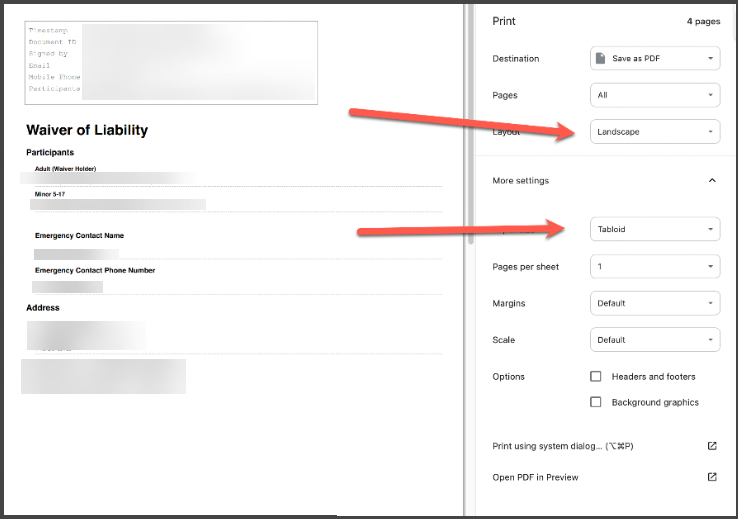Image resolution: width=738 pixels, height=519 pixels.
Task: Click the More settings label
Action: pyautogui.click(x=520, y=181)
